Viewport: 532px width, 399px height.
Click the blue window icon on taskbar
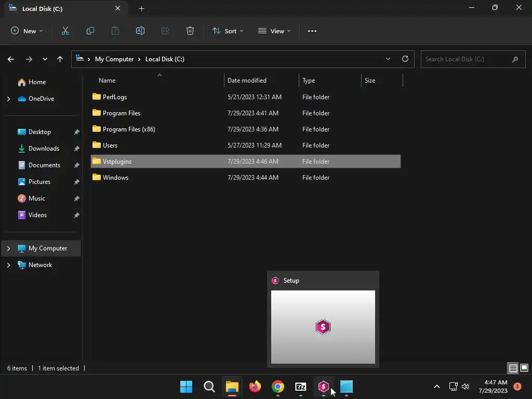(347, 387)
